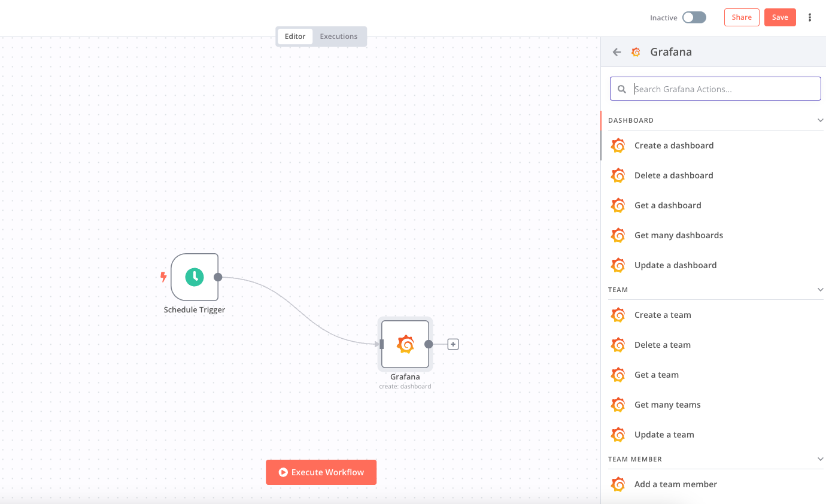Screen dimensions: 826x504
Task: Click the plus connector after Grafana node
Action: (x=453, y=344)
